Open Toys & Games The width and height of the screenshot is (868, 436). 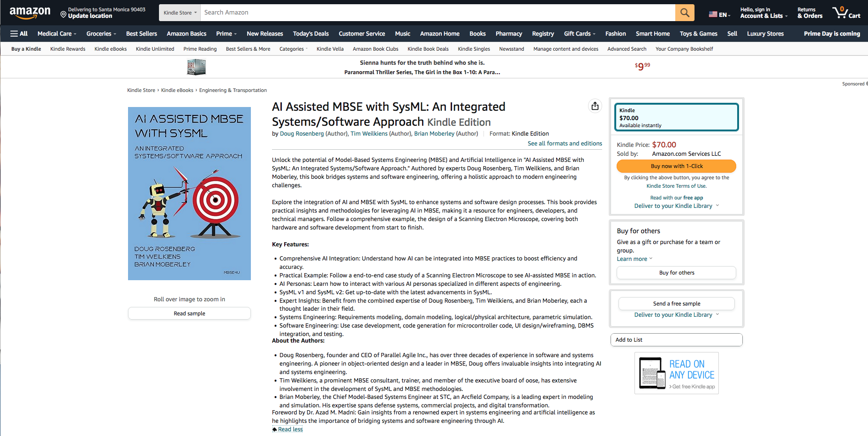click(699, 34)
